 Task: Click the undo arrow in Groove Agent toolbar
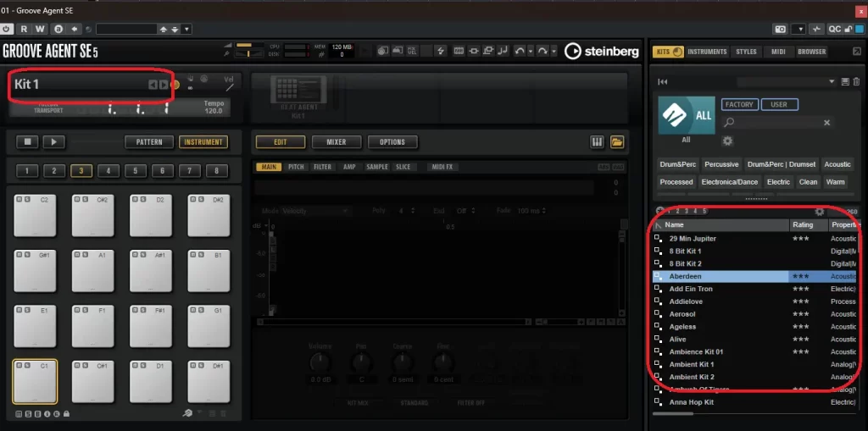tap(520, 51)
